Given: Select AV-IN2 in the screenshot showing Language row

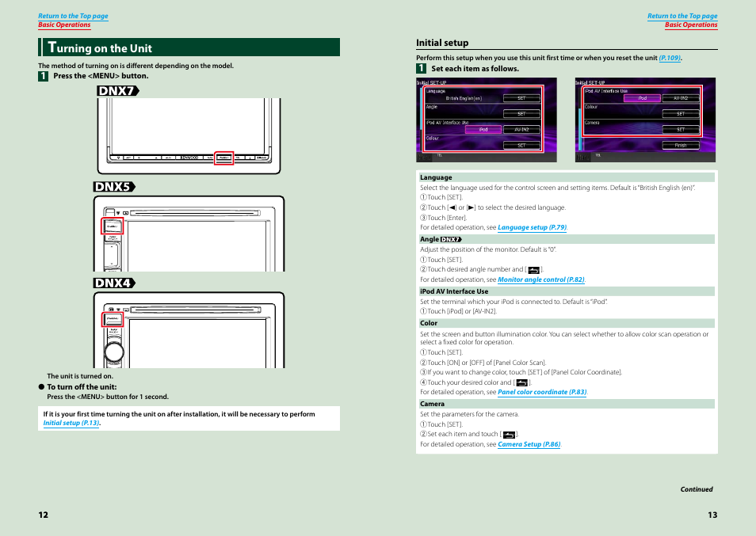Looking at the screenshot, I should tap(521, 130).
